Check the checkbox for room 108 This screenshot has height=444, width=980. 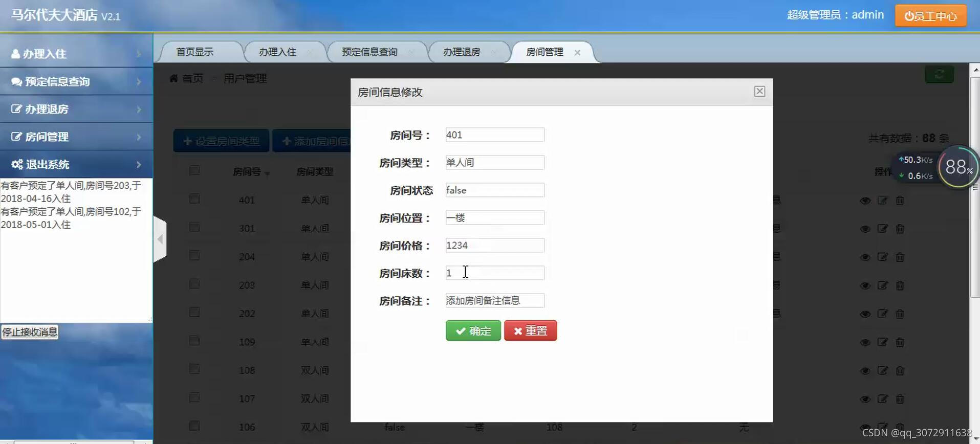pyautogui.click(x=194, y=369)
